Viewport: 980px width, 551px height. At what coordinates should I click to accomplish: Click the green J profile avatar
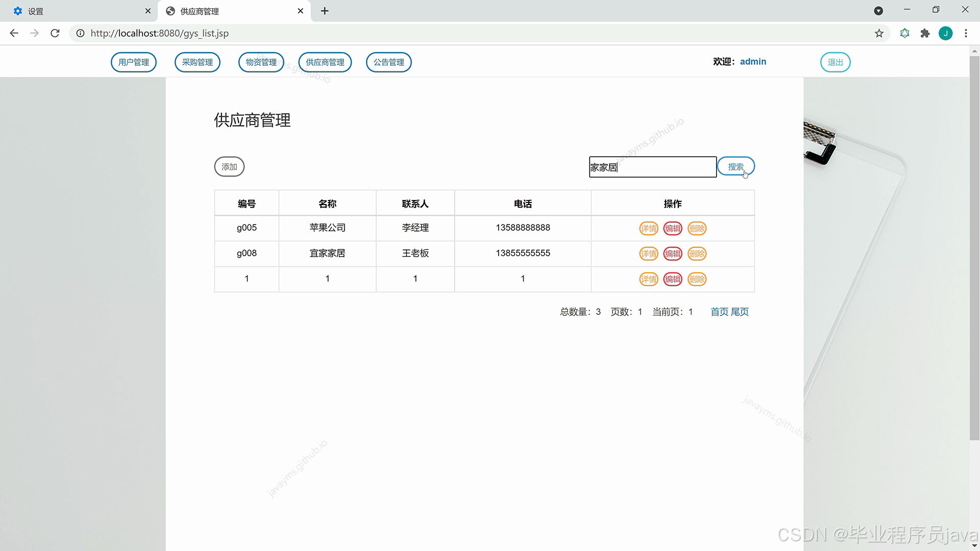coord(945,33)
